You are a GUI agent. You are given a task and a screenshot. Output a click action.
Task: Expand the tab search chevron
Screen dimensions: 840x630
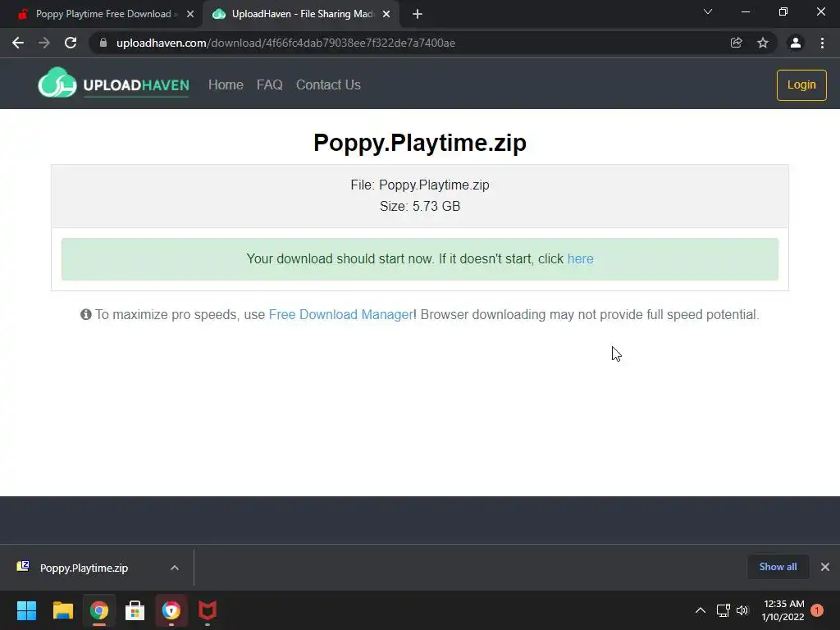click(x=708, y=11)
